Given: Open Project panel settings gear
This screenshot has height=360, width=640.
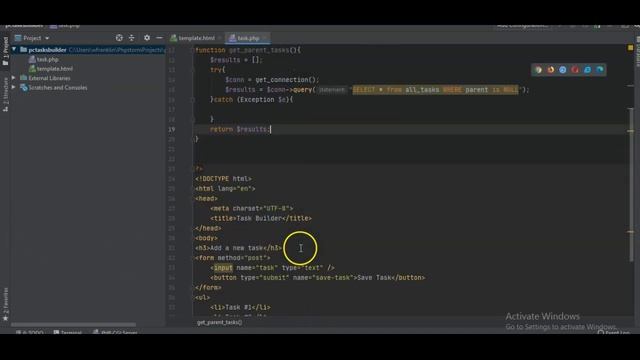Looking at the screenshot, I should click(x=147, y=38).
